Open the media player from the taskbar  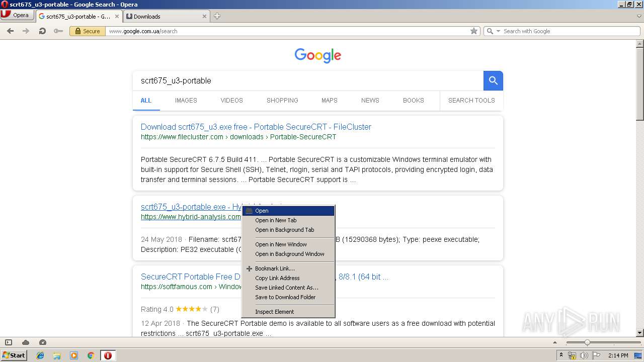[x=74, y=355]
